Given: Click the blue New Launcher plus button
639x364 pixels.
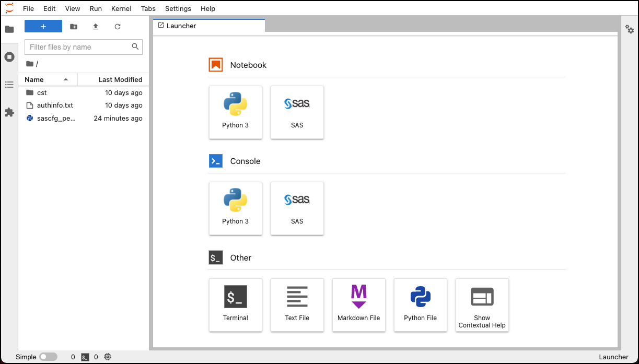Looking at the screenshot, I should tap(43, 26).
